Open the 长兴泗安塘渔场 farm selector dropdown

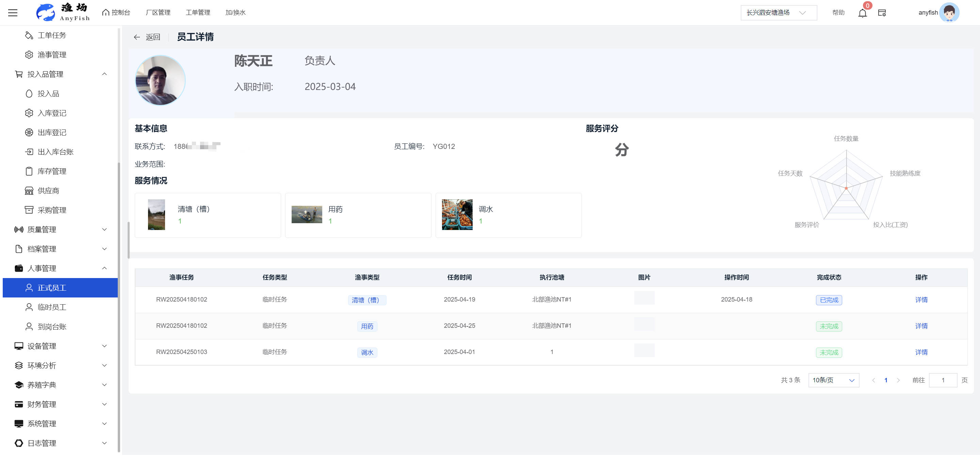pos(778,13)
